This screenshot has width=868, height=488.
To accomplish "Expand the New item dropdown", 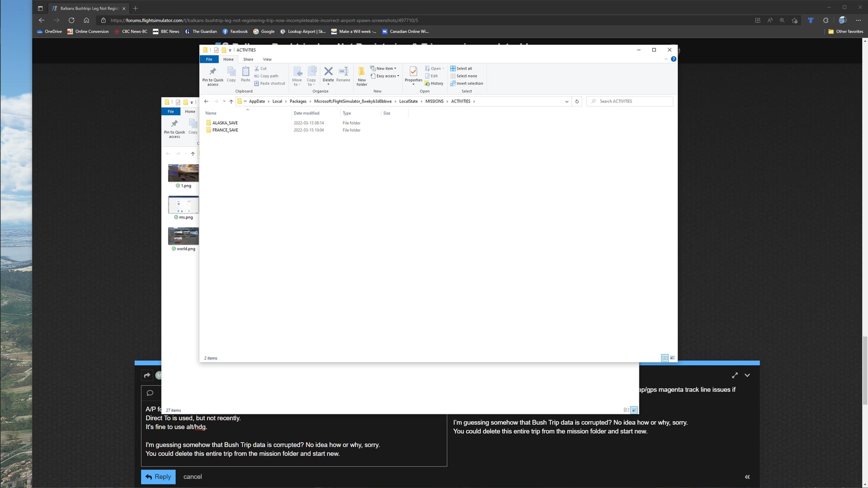I will tap(384, 69).
